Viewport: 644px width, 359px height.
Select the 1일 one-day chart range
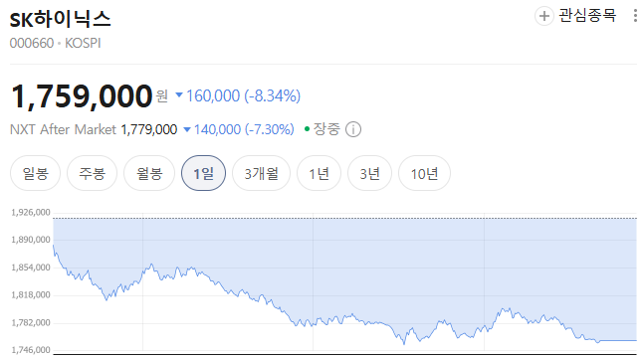click(x=203, y=173)
